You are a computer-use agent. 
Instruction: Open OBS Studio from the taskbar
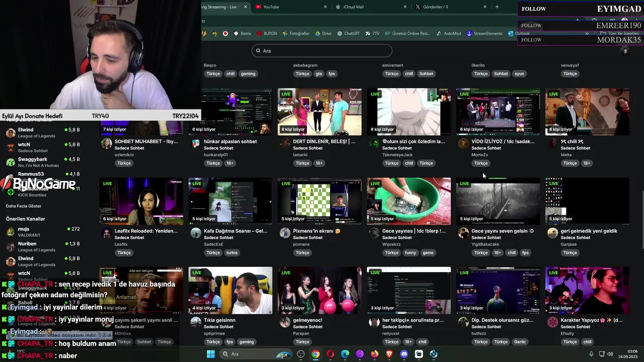[301, 354]
